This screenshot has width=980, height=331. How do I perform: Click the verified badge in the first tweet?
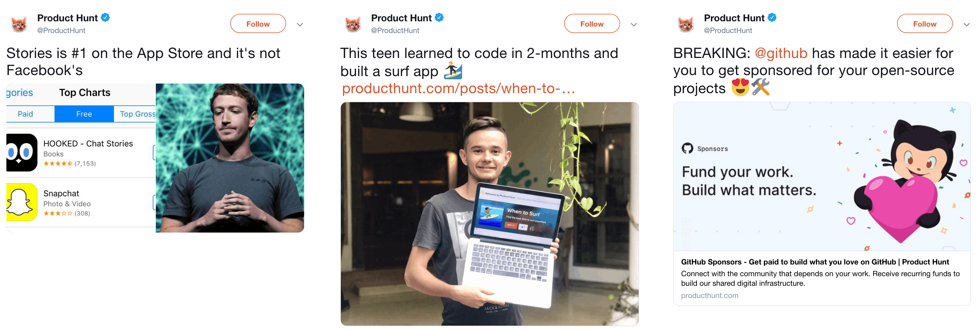point(105,18)
